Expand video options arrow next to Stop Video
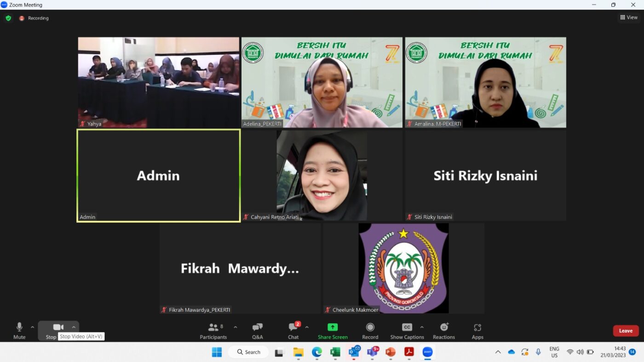The image size is (644, 362). tap(74, 327)
